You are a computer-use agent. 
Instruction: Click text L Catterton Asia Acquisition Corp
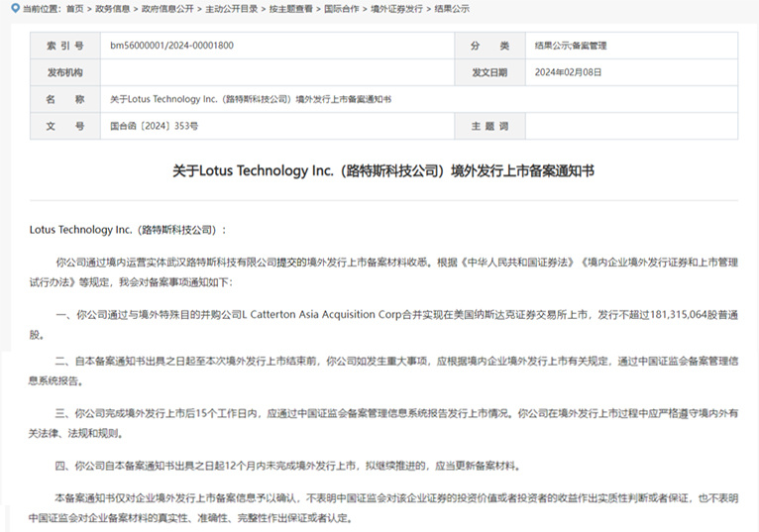(322, 315)
